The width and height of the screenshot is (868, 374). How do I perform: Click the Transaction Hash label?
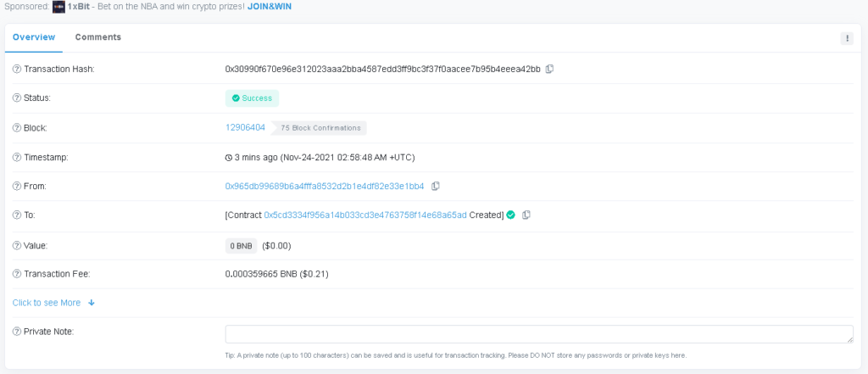click(x=59, y=70)
